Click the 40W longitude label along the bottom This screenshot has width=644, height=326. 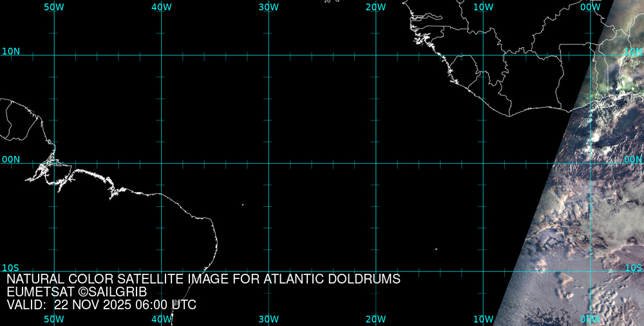[161, 319]
